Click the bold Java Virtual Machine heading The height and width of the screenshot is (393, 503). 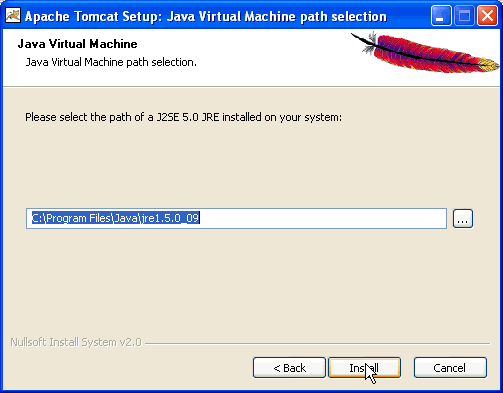[x=77, y=44]
